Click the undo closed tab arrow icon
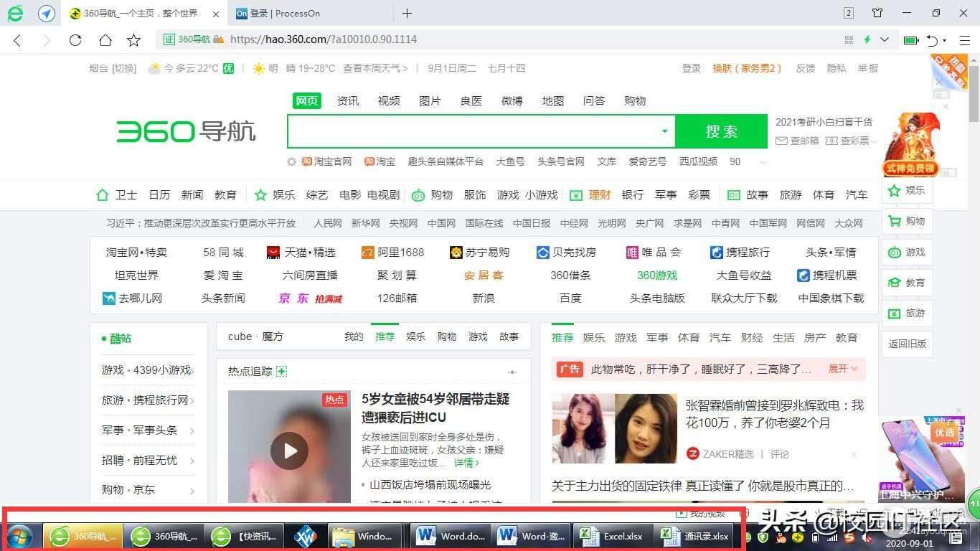 coord(932,40)
